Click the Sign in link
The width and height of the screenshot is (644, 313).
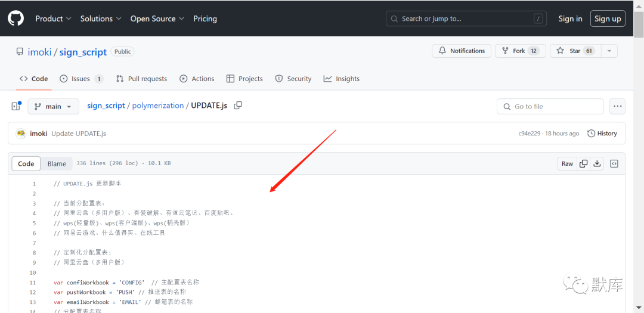coord(570,18)
